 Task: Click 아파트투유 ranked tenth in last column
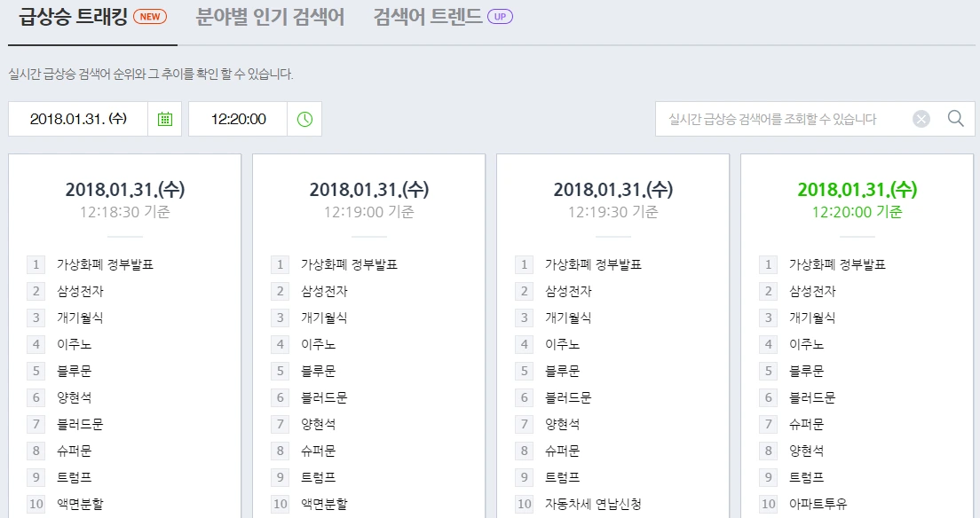[x=813, y=504]
